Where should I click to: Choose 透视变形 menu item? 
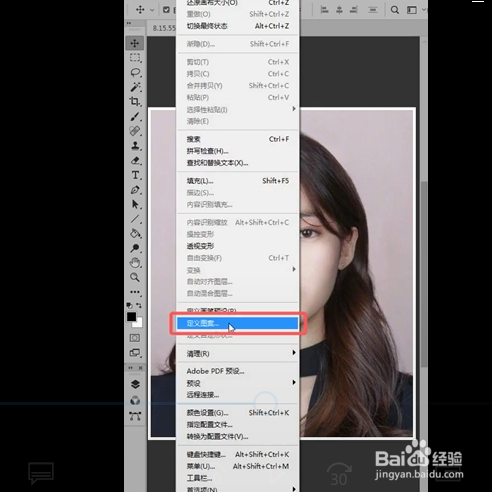pyautogui.click(x=237, y=246)
